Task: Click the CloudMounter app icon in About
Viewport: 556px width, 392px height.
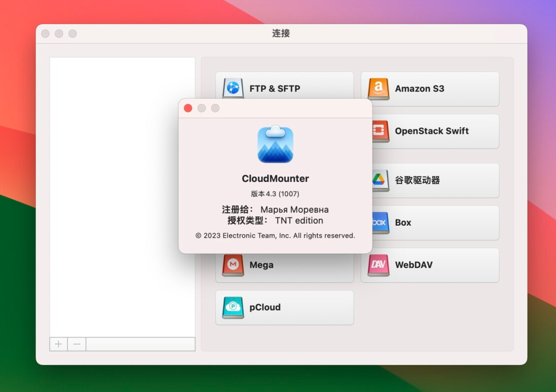Action: click(275, 144)
